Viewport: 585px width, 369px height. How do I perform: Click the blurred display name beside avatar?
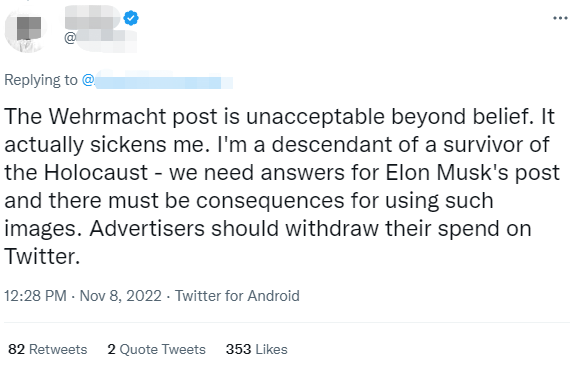click(93, 18)
